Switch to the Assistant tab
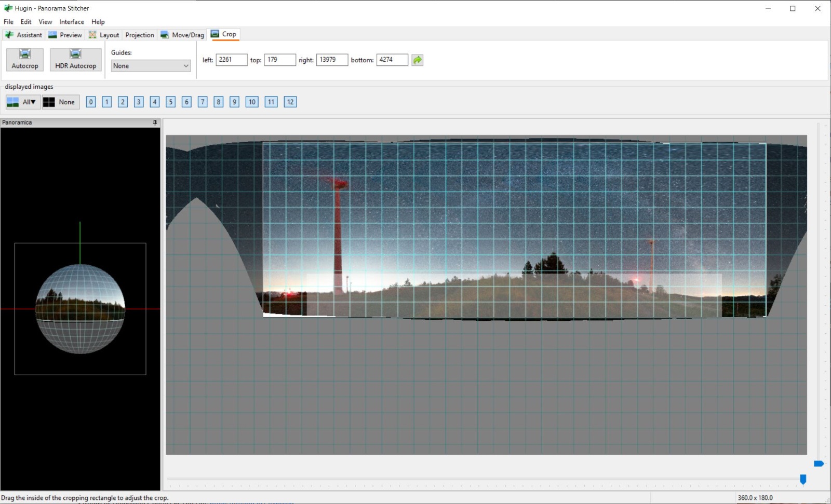 24,35
